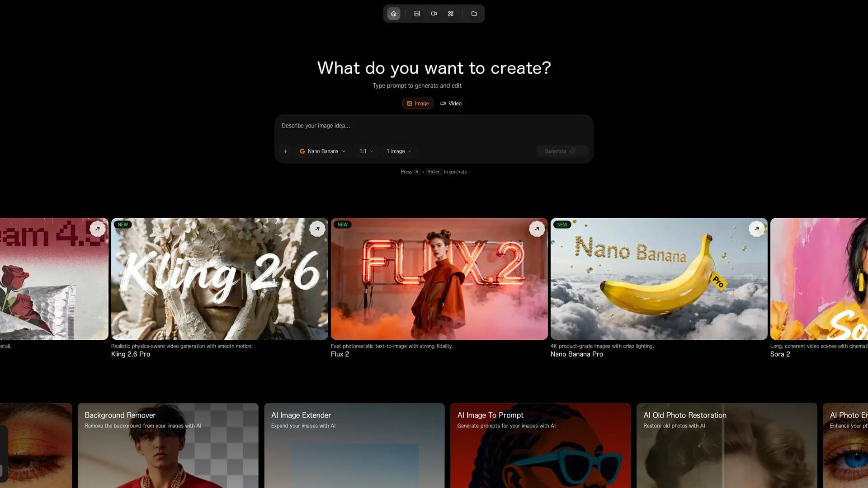Open Flux 2 card arrow icon
The image size is (868, 488).
click(x=537, y=229)
